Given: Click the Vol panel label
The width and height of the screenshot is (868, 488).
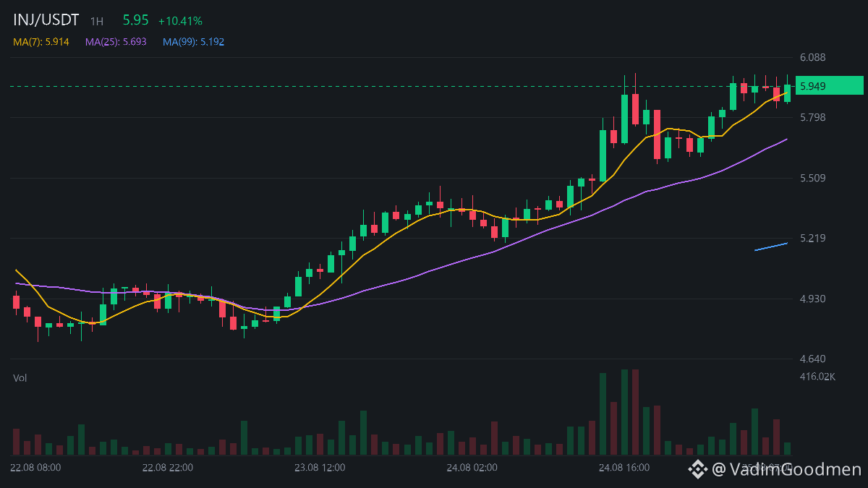Looking at the screenshot, I should point(20,378).
